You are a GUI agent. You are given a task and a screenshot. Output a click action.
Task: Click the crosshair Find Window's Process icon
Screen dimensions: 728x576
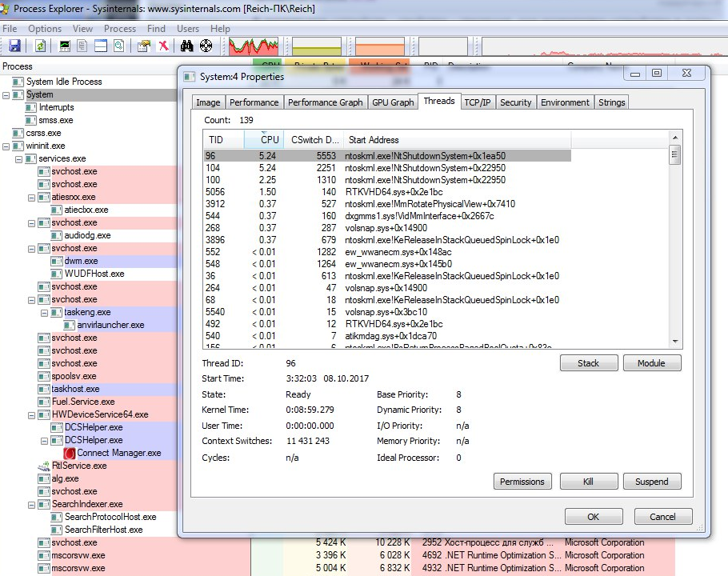[206, 46]
